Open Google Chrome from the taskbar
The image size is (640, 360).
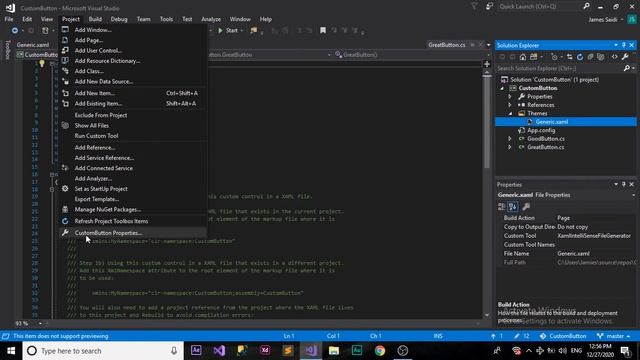pyautogui.click(x=380, y=351)
